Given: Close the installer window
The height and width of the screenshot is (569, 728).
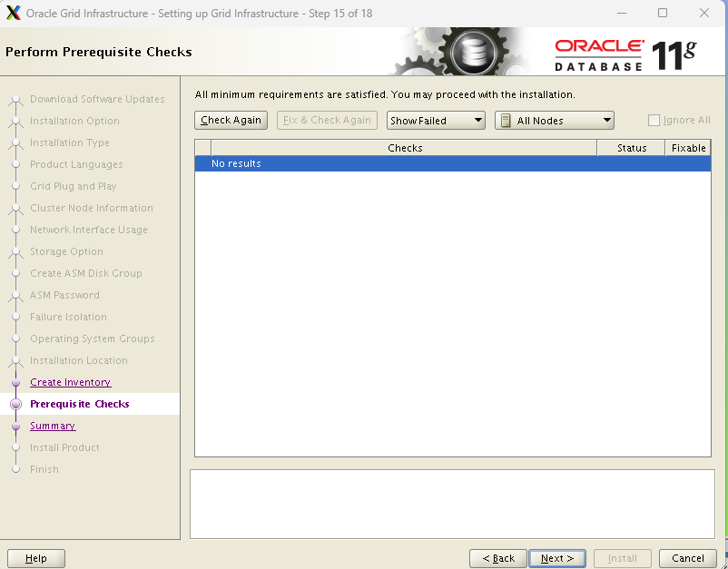Looking at the screenshot, I should click(703, 13).
